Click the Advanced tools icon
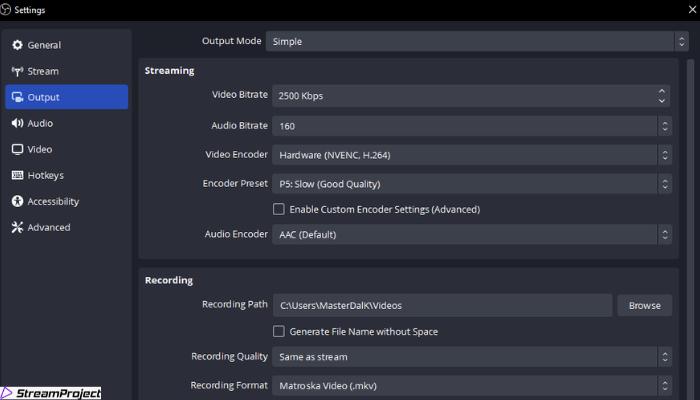Image resolution: width=700 pixels, height=400 pixels. (x=17, y=227)
